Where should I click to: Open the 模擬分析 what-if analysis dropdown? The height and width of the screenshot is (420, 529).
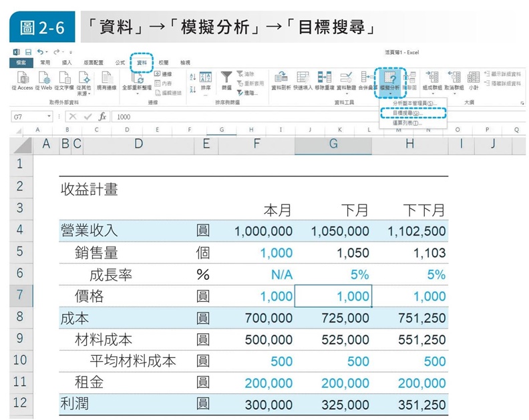389,82
